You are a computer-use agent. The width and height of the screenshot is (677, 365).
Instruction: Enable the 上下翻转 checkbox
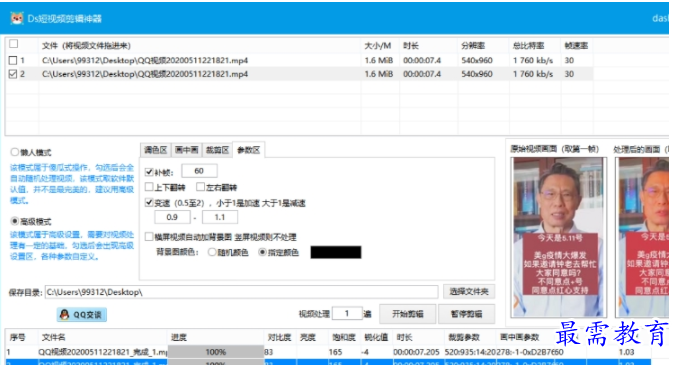(x=149, y=187)
